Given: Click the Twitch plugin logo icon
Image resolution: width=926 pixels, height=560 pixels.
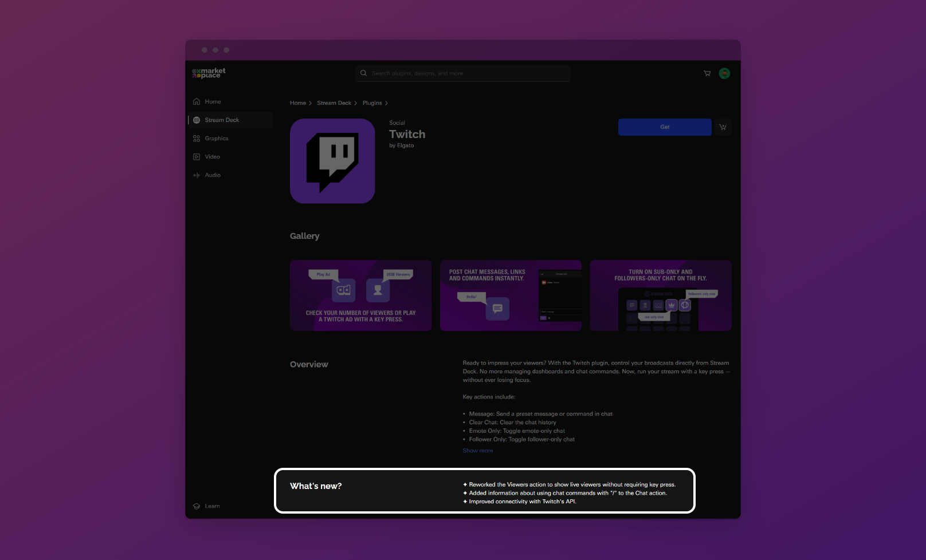Looking at the screenshot, I should point(332,161).
